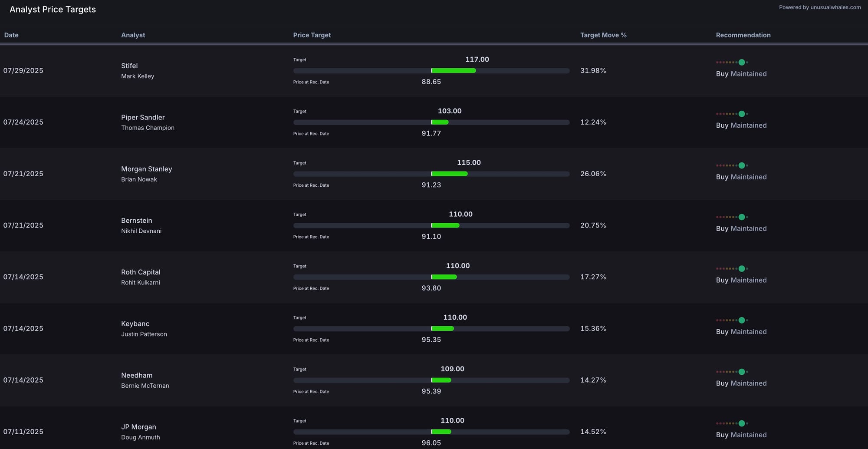This screenshot has height=449, width=868.
Task: Click the Stifel firm name
Action: (x=129, y=66)
